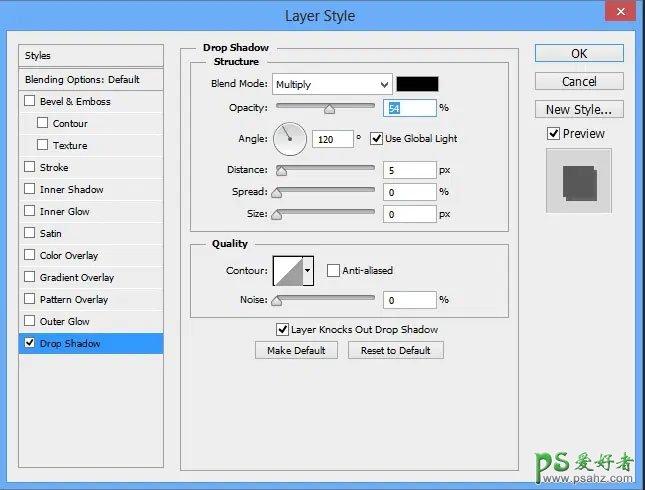Enable the Gradient Overlay checkbox
Viewport: 645px width, 490px height.
tap(30, 277)
